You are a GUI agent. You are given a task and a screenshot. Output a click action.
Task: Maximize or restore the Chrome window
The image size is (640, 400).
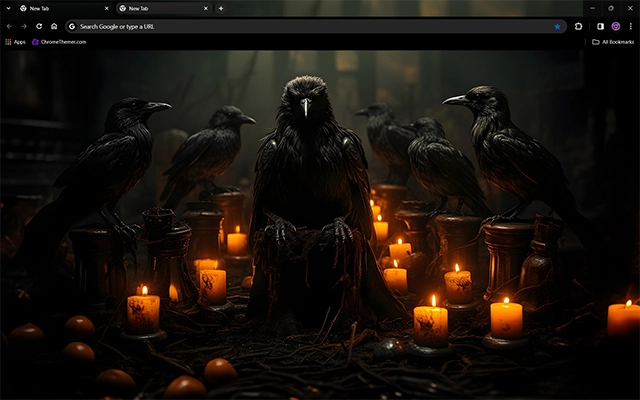611,8
